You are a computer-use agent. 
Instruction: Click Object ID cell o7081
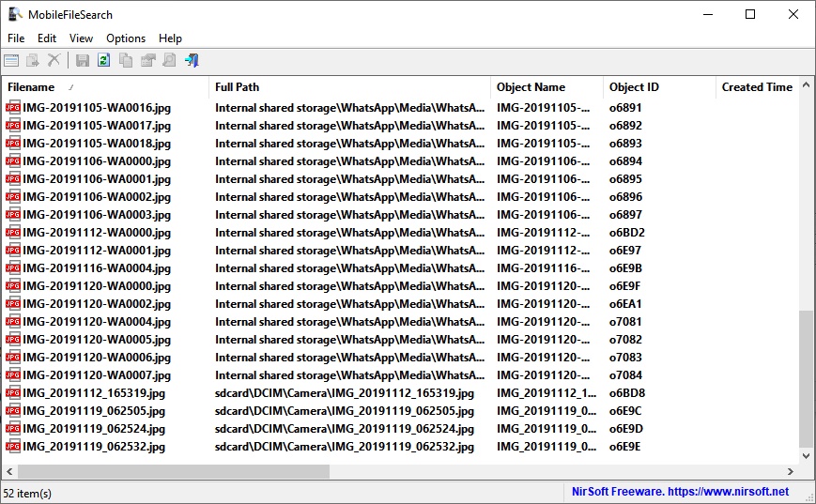625,322
